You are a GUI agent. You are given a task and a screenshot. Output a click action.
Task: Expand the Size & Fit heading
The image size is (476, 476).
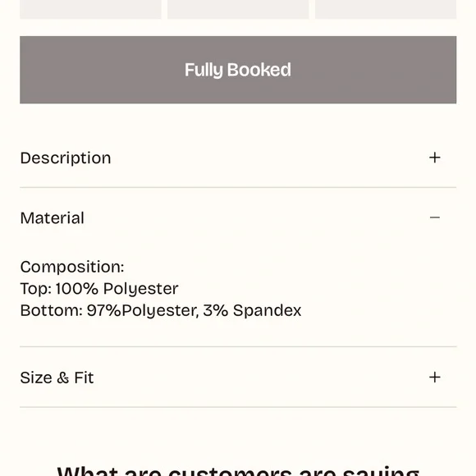click(x=57, y=378)
